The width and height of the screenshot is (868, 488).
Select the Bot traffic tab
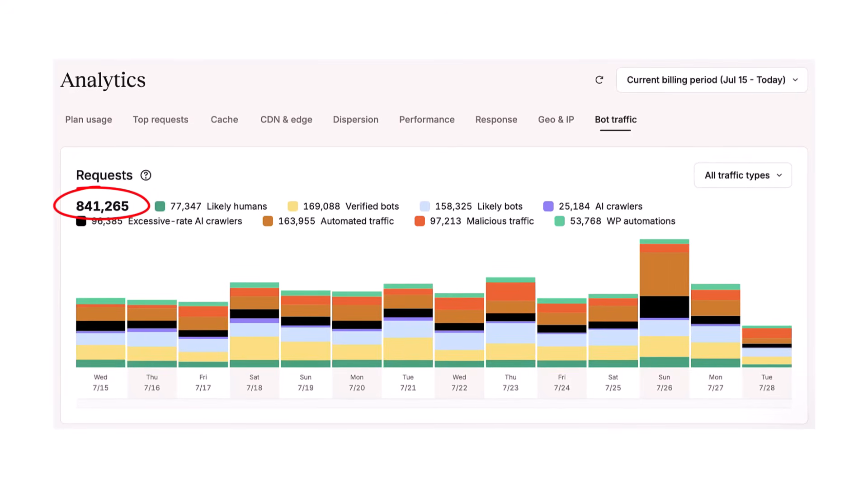coord(615,120)
